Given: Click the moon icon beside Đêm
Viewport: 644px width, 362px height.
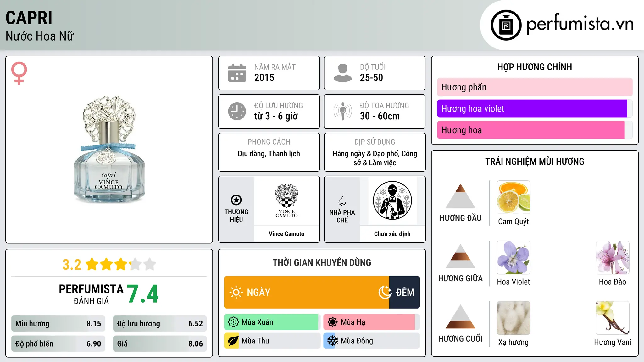Looking at the screenshot, I should 385,292.
